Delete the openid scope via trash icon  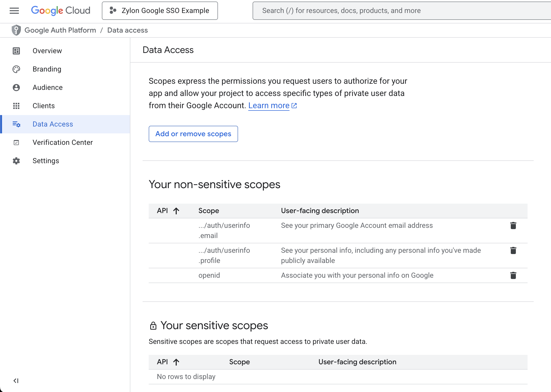coord(513,275)
